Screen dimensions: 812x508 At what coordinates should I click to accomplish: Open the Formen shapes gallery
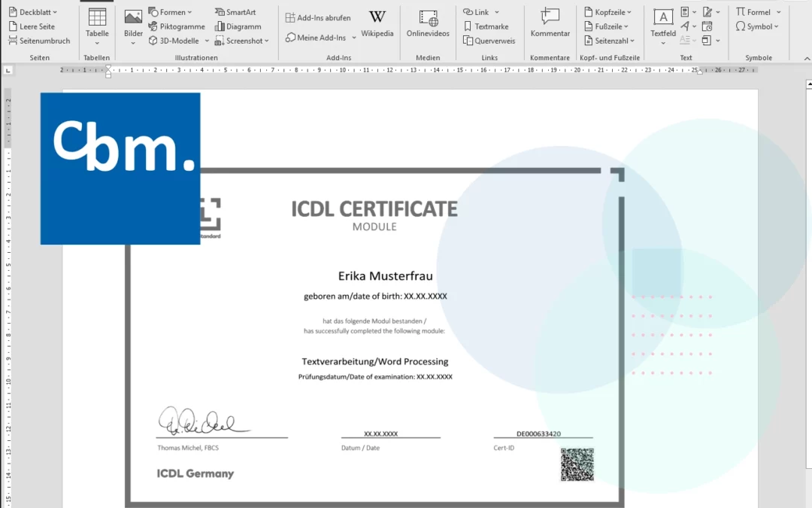tap(171, 12)
